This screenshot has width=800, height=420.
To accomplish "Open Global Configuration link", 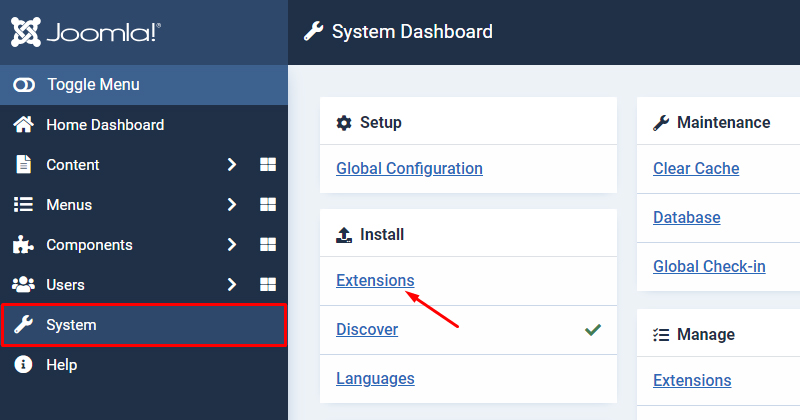I will pos(409,168).
